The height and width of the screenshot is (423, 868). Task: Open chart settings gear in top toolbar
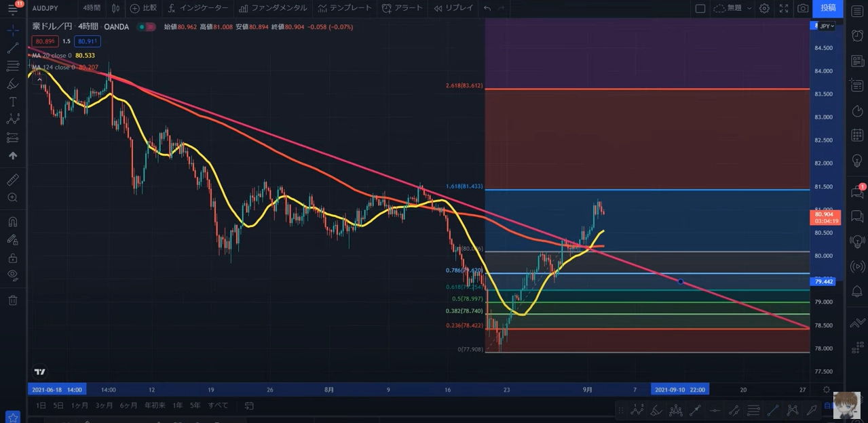click(764, 8)
